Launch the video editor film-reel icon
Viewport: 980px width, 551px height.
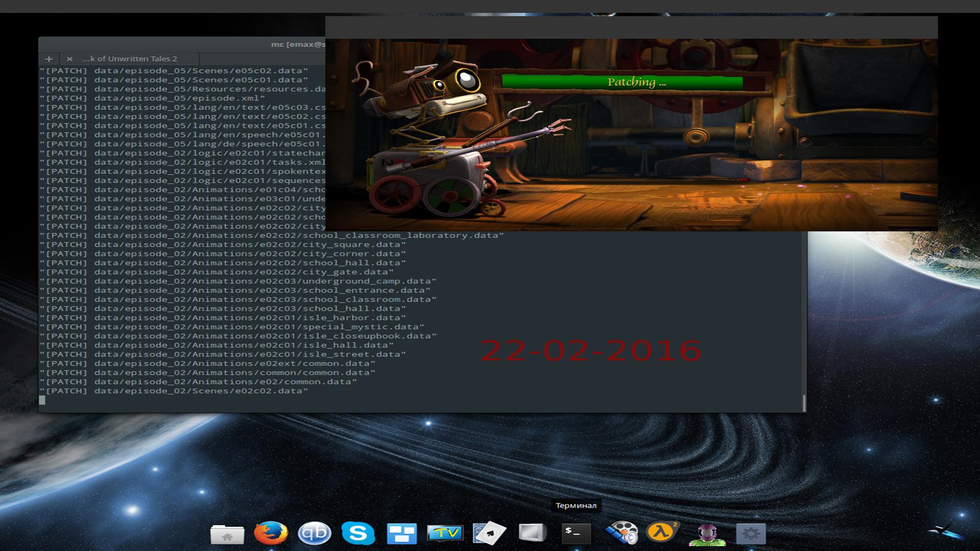click(x=621, y=533)
